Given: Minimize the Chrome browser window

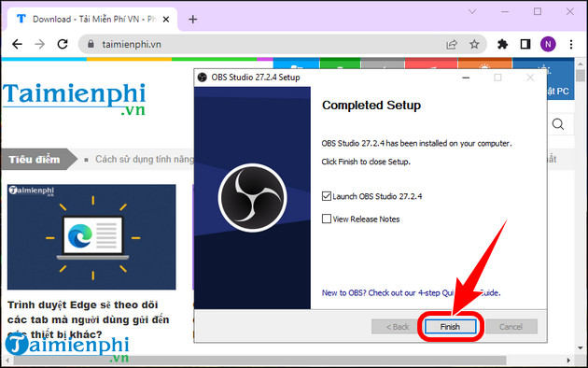Looking at the screenshot, I should [505, 11].
